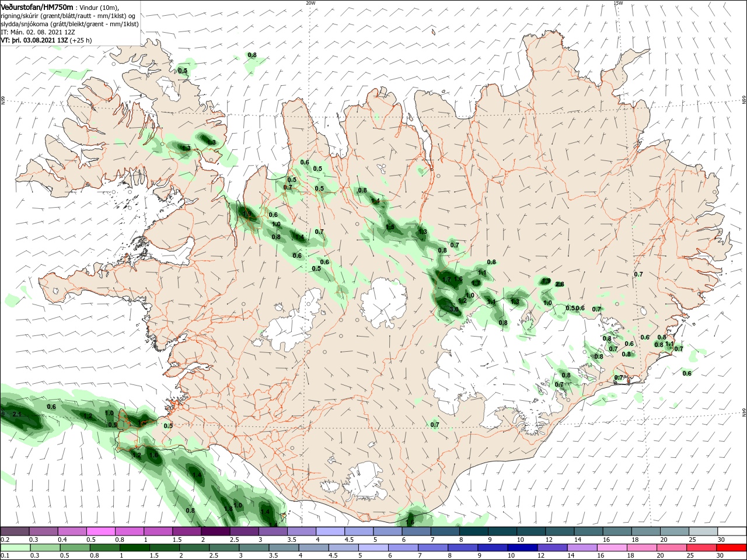Select the white above-30 snow swatch
This screenshot has width=747, height=560.
pos(731,531)
